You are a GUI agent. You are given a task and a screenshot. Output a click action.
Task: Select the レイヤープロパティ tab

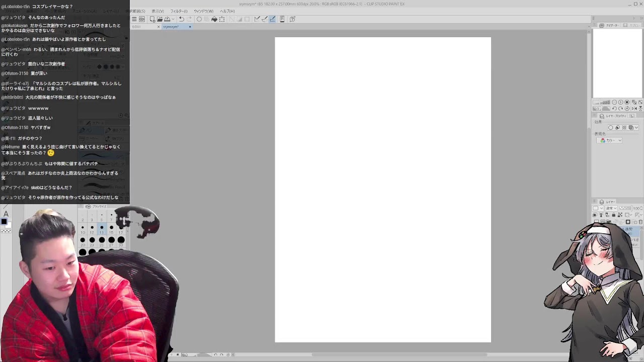point(612,116)
